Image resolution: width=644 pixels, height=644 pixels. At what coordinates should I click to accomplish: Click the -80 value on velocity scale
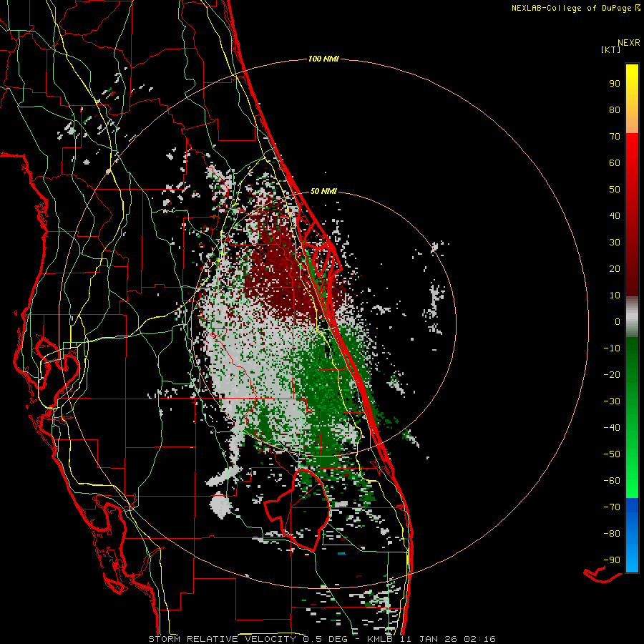point(612,534)
